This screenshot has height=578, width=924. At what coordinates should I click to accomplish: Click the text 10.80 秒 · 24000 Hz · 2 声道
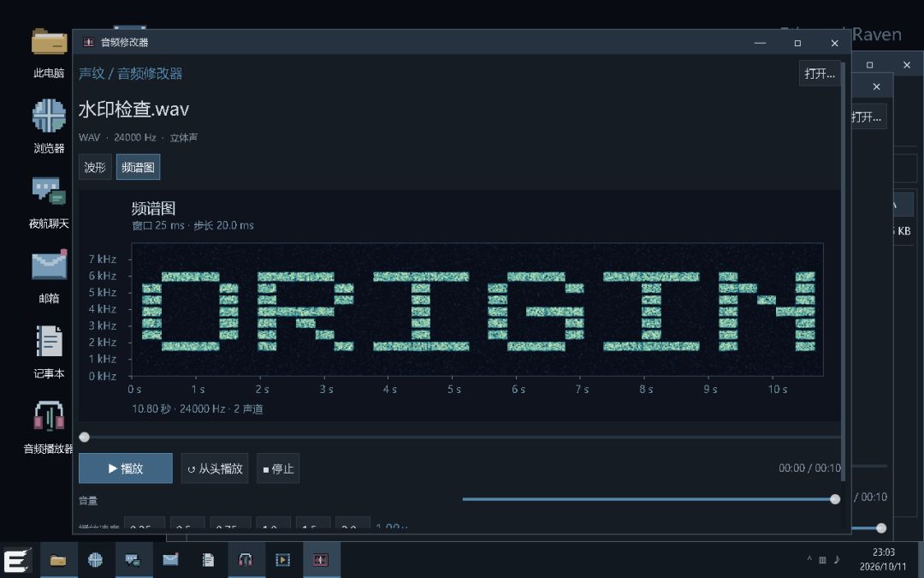(198, 408)
